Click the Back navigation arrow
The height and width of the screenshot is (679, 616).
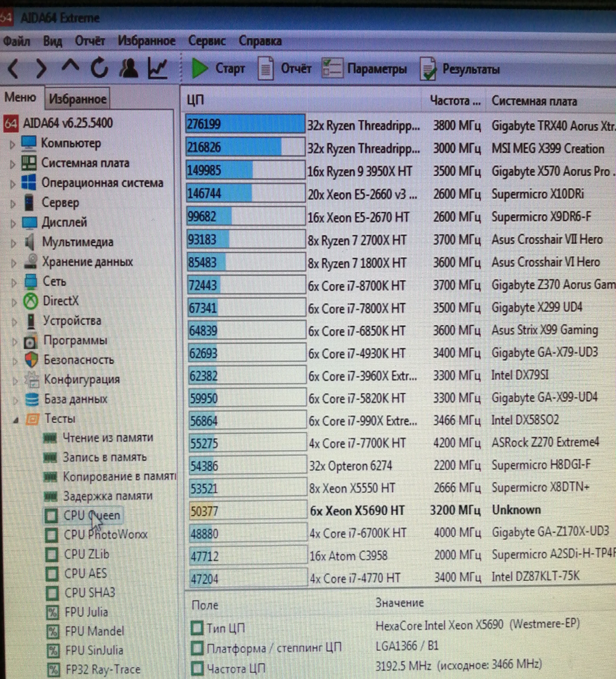coord(13,68)
